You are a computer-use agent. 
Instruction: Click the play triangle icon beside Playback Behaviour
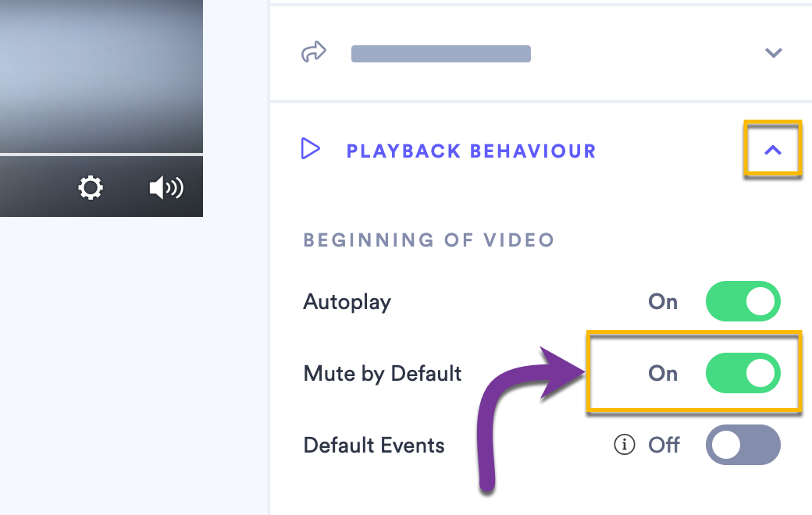311,149
